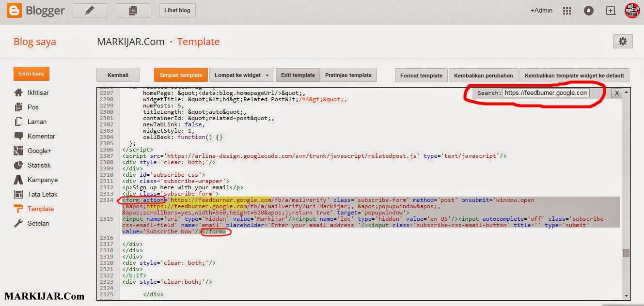
Task: Click the Ikhtisar home icon
Action: point(18,92)
